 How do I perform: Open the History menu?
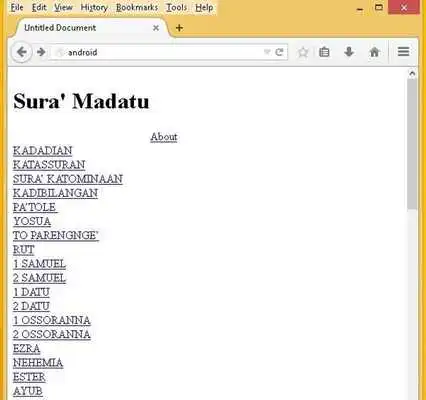(x=94, y=7)
